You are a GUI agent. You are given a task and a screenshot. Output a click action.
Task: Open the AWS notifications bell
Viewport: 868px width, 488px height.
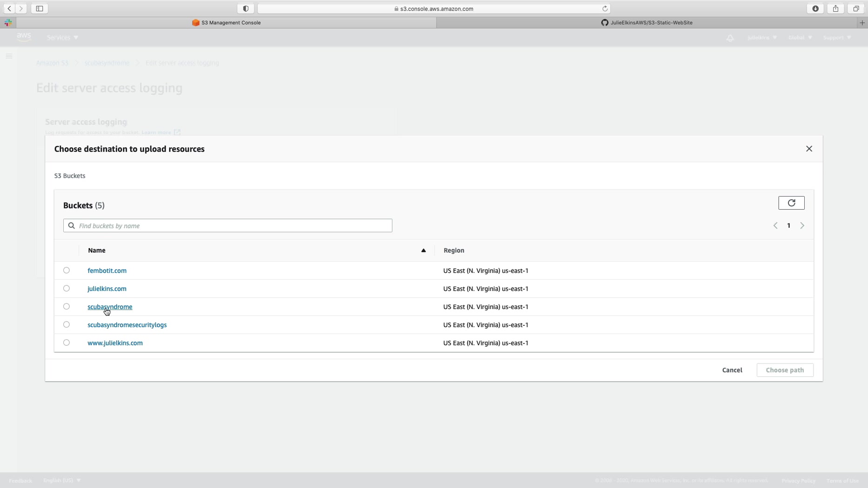tap(730, 38)
